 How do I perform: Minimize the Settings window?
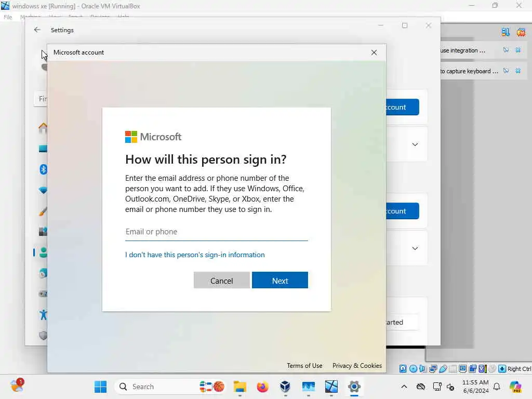[381, 25]
